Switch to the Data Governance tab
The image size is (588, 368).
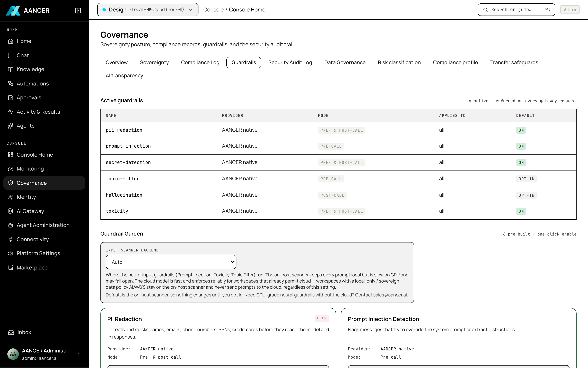[x=345, y=63]
